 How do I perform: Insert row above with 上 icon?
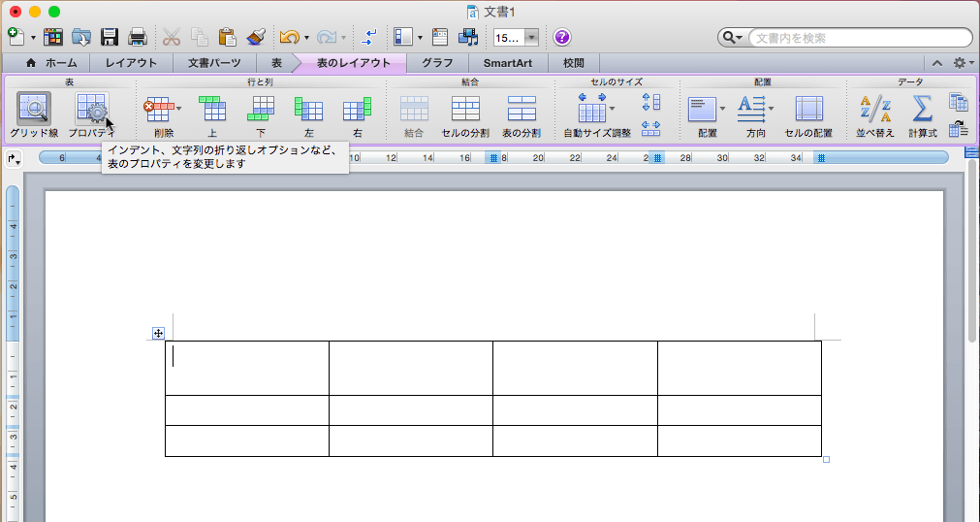tap(212, 109)
